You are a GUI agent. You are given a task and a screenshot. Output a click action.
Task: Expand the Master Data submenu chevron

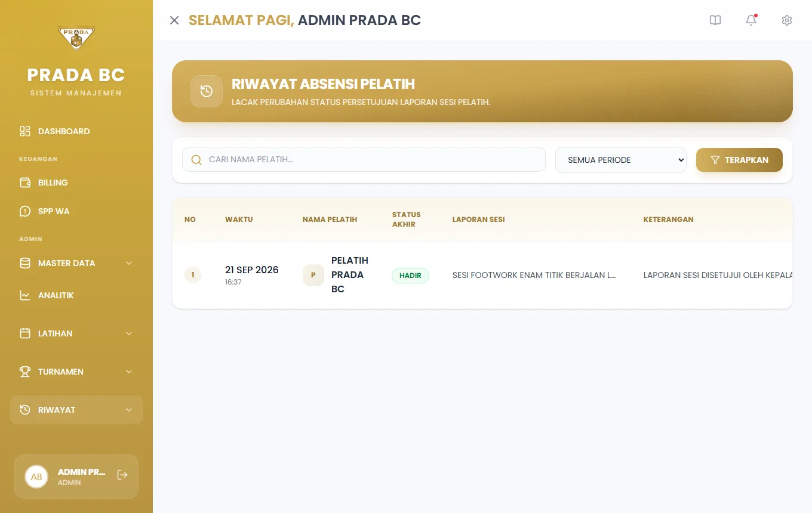(129, 263)
